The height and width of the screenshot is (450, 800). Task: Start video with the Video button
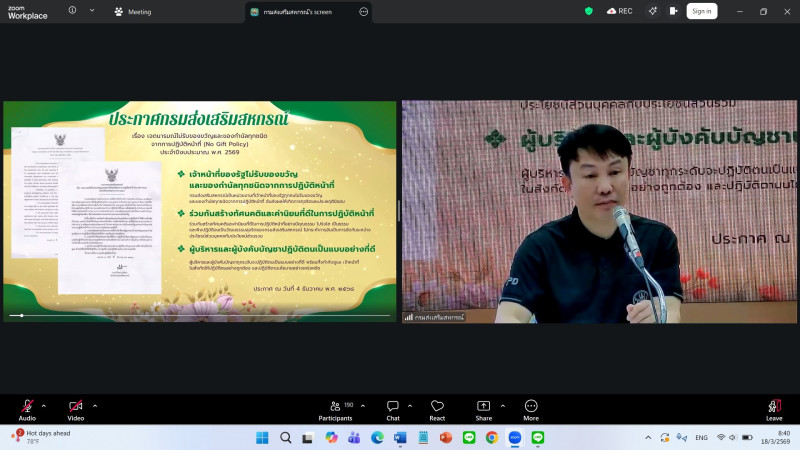coord(75,408)
